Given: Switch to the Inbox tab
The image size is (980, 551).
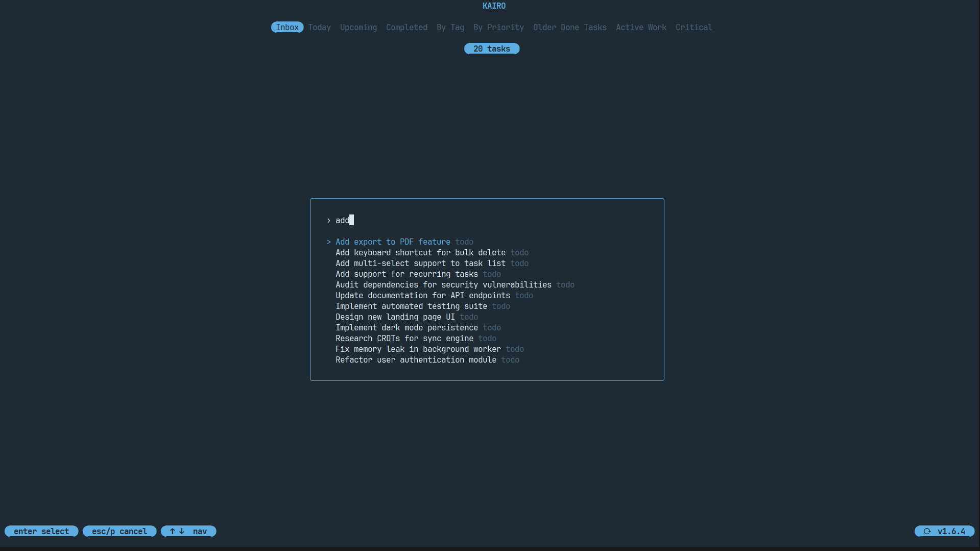Looking at the screenshot, I should pos(287,28).
